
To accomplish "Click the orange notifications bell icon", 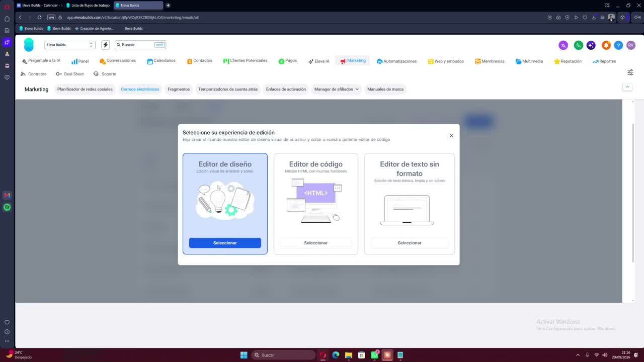I will 606,45.
